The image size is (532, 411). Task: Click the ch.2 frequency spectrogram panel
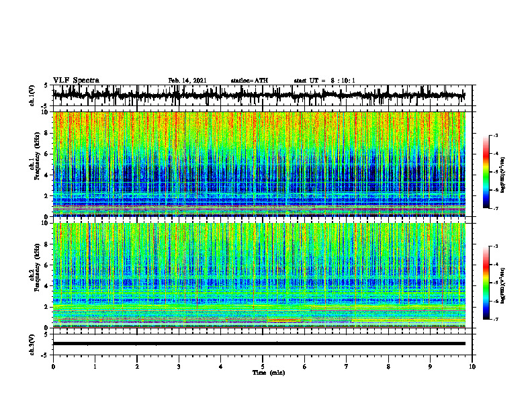click(259, 275)
